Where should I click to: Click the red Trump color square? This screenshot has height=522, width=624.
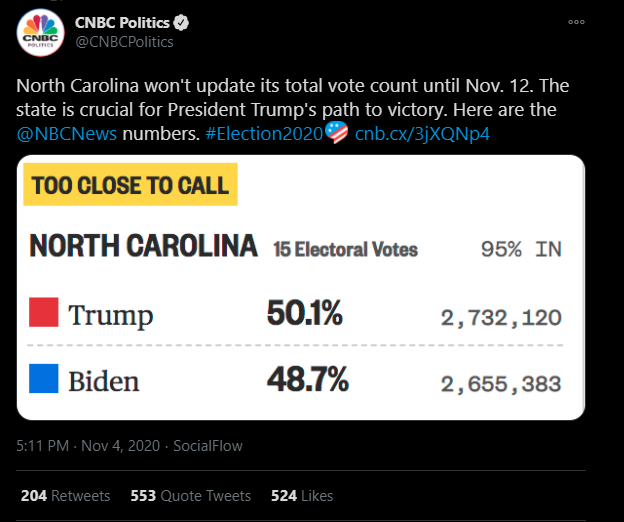[44, 313]
